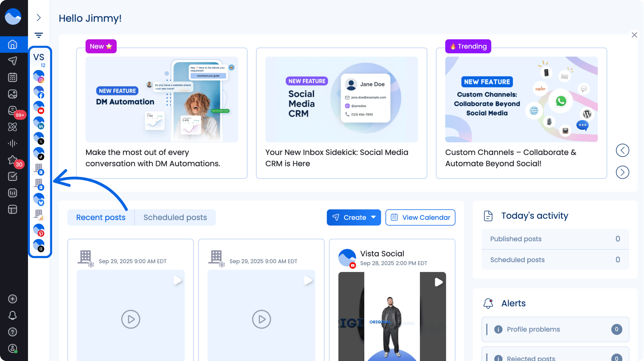This screenshot has width=644, height=361.
Task: Select the Recent posts tab
Action: point(101,217)
